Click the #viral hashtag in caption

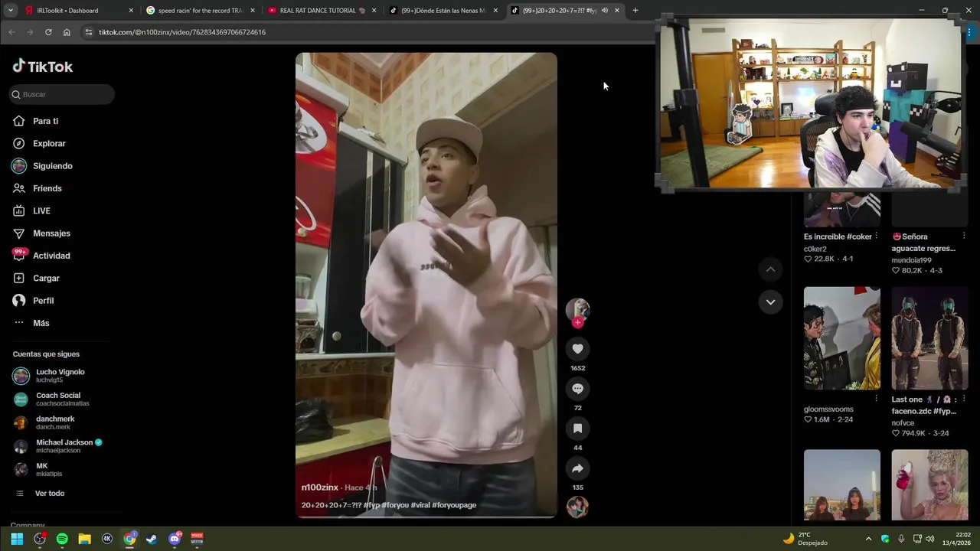[420, 505]
